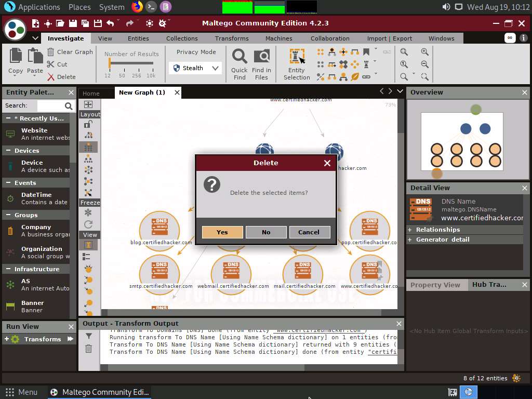Switch to the Property View tab
Viewport: 532px width, 399px height.
coord(435,285)
